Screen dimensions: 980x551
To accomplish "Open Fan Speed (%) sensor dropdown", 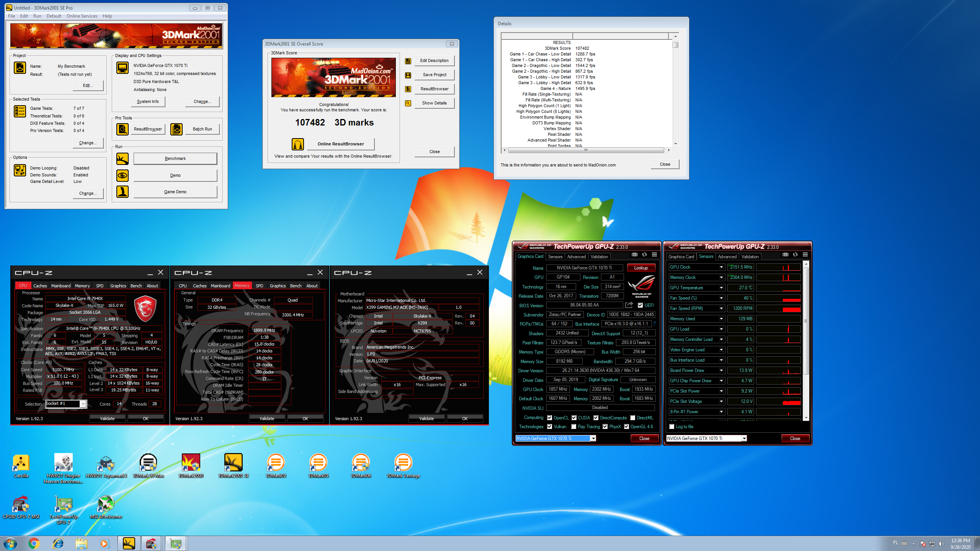I will point(721,298).
